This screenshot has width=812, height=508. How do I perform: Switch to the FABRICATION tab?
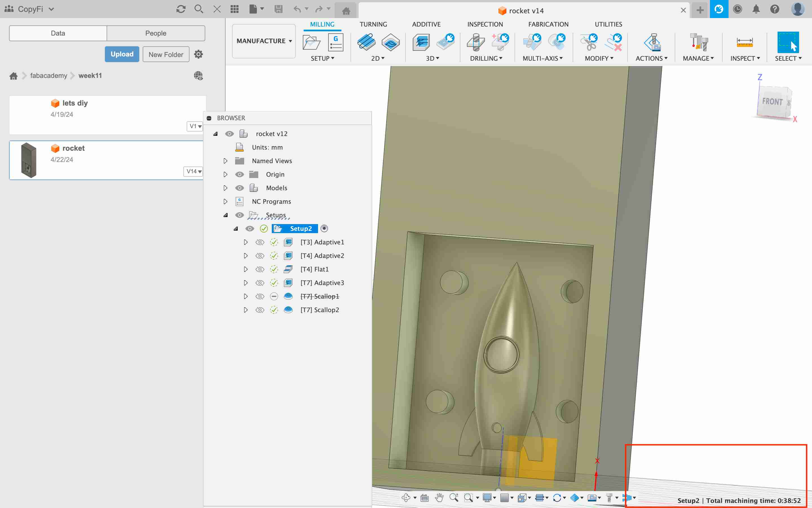[x=548, y=24]
